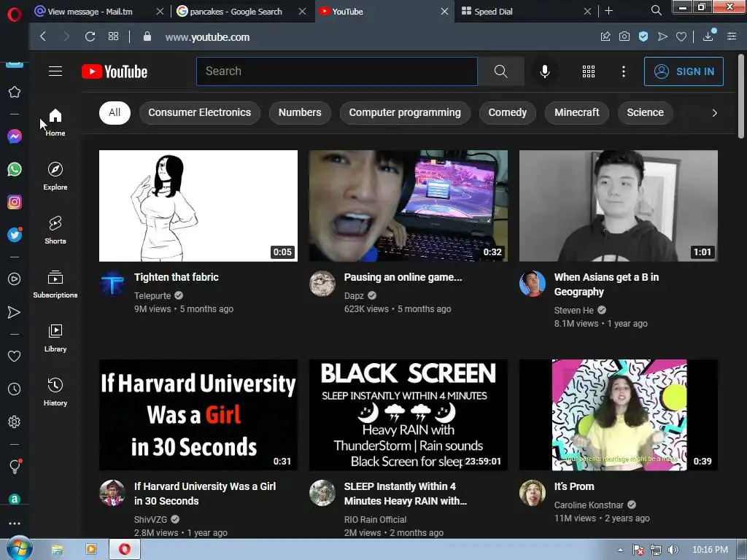
Task: Select the Numbers chip
Action: click(x=300, y=113)
